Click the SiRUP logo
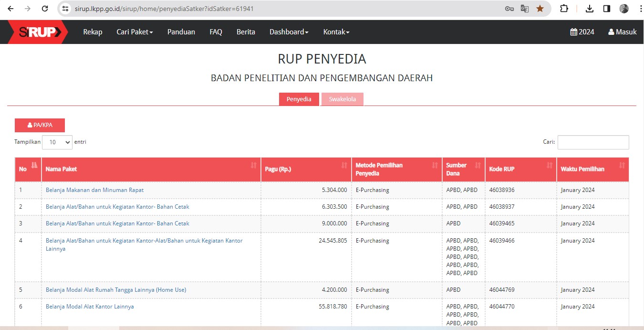The height and width of the screenshot is (330, 644). [38, 32]
